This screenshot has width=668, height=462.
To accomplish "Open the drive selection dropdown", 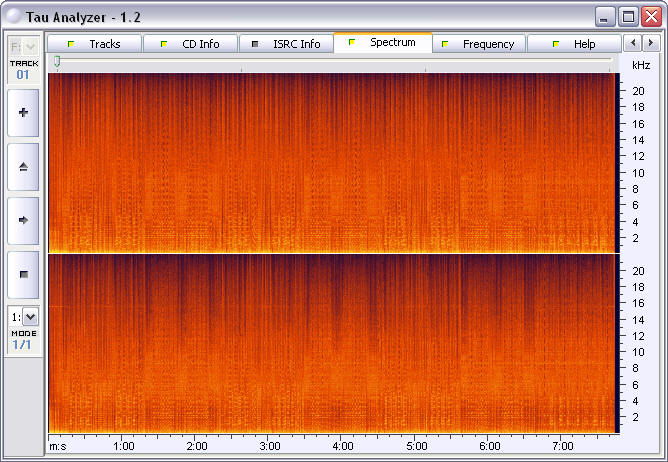I will click(23, 46).
